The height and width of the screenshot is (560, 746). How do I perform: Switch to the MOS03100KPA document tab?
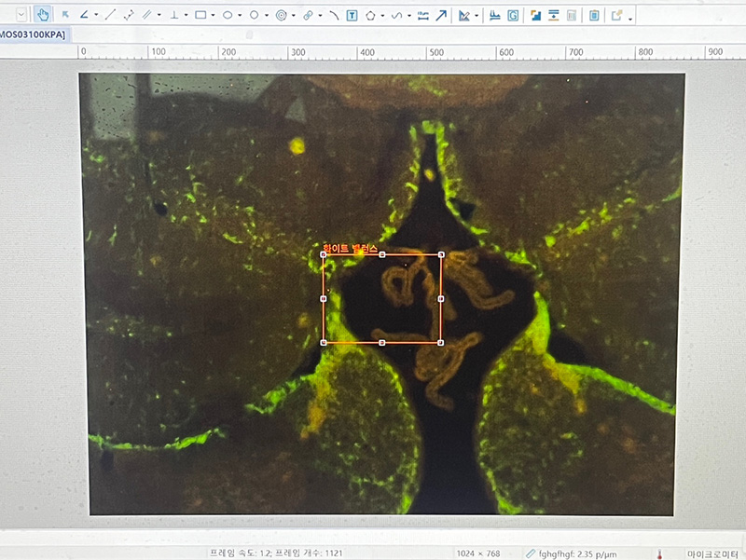[33, 34]
